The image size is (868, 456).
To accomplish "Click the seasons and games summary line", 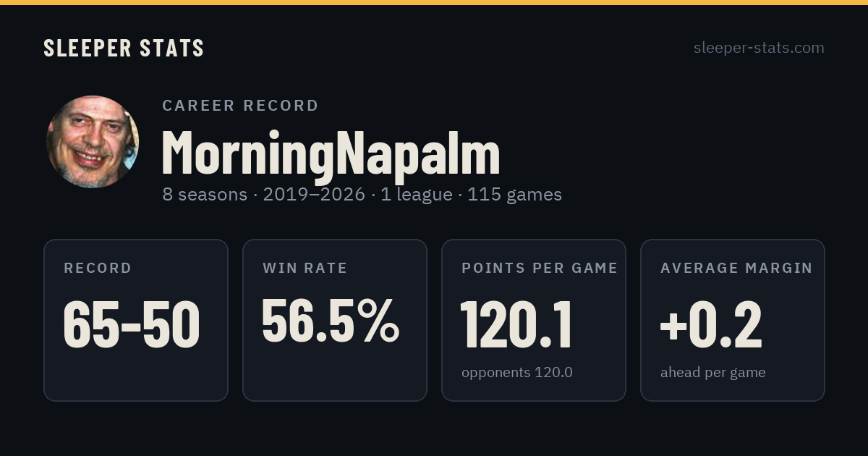I will (362, 195).
